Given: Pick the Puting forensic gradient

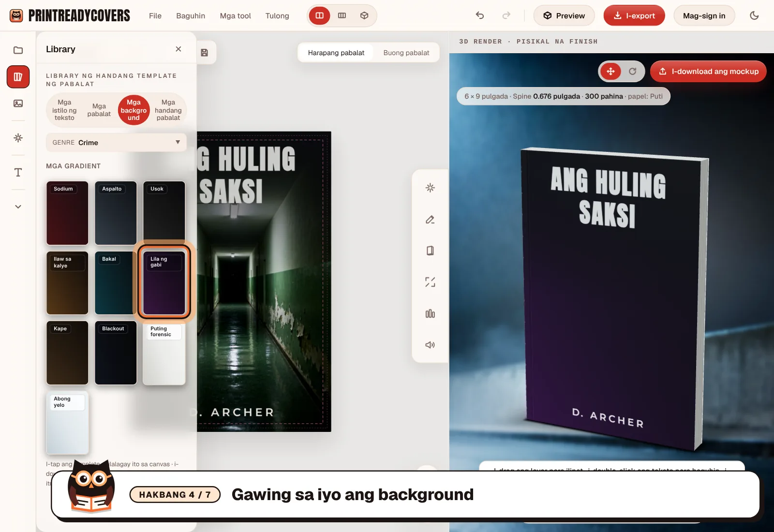Looking at the screenshot, I should point(164,353).
